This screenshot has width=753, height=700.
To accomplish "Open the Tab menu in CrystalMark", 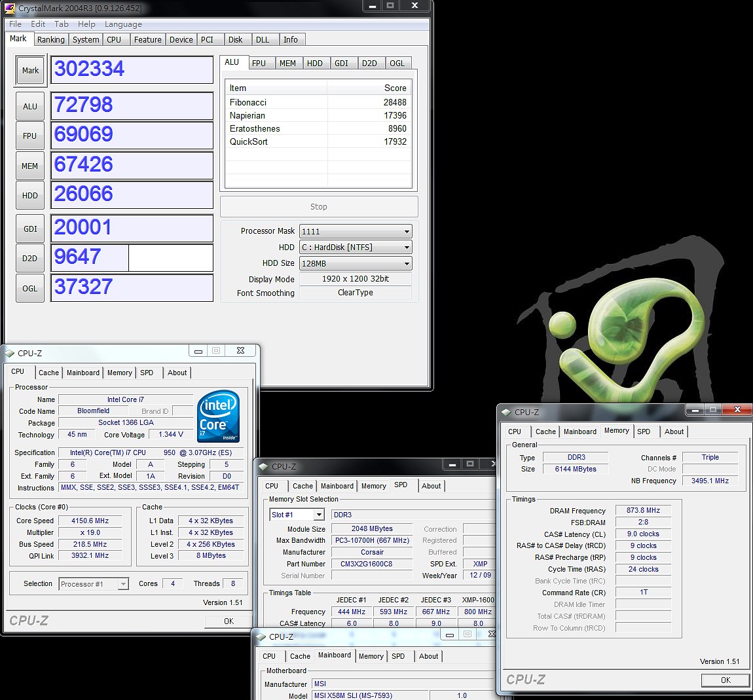I will pos(61,24).
